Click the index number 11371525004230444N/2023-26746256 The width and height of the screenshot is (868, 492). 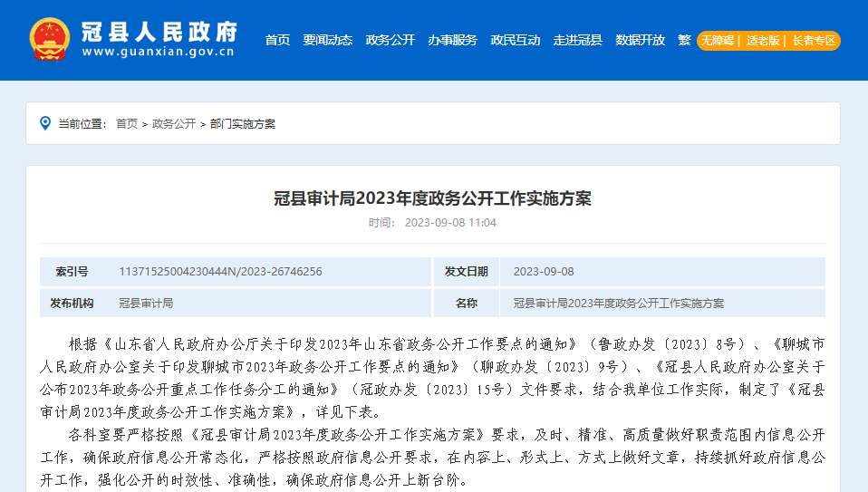click(220, 272)
